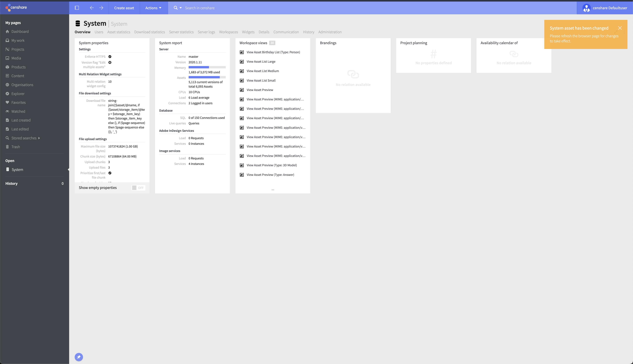The height and width of the screenshot is (364, 633).
Task: Click the Favorites heart icon
Action: (7, 103)
